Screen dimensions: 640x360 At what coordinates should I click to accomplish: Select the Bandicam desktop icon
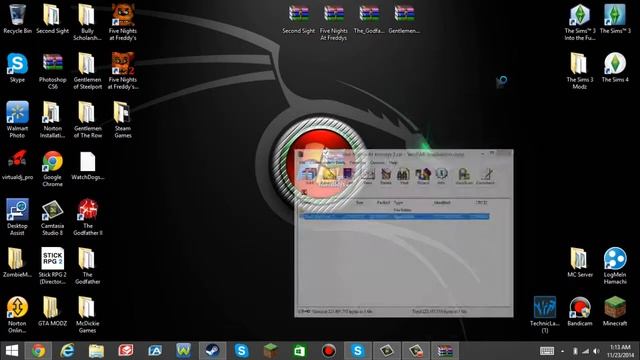coord(580,311)
